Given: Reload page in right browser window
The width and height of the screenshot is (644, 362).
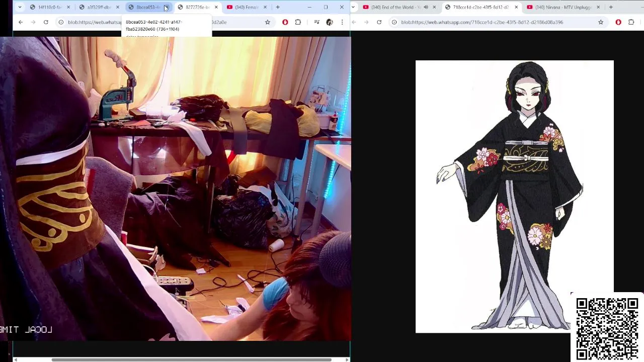Looking at the screenshot, I should click(x=379, y=22).
